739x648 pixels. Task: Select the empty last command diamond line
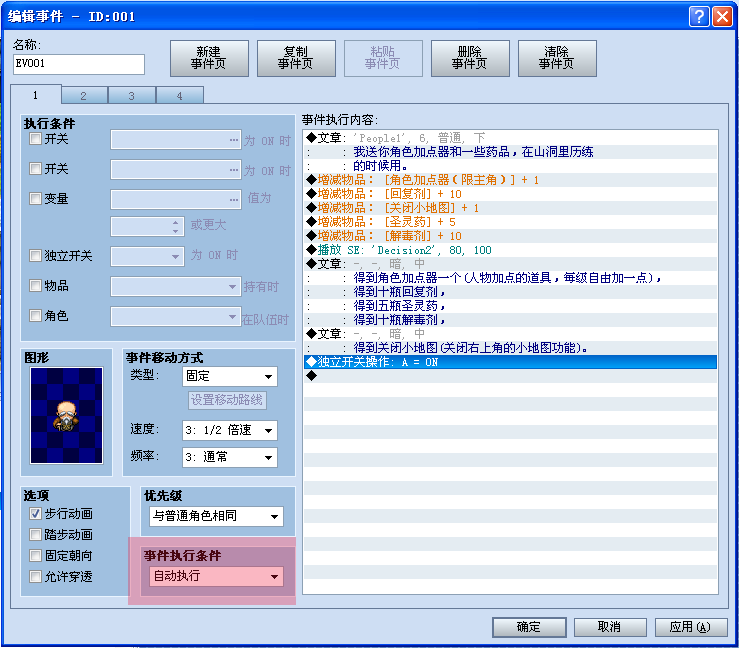[510, 376]
